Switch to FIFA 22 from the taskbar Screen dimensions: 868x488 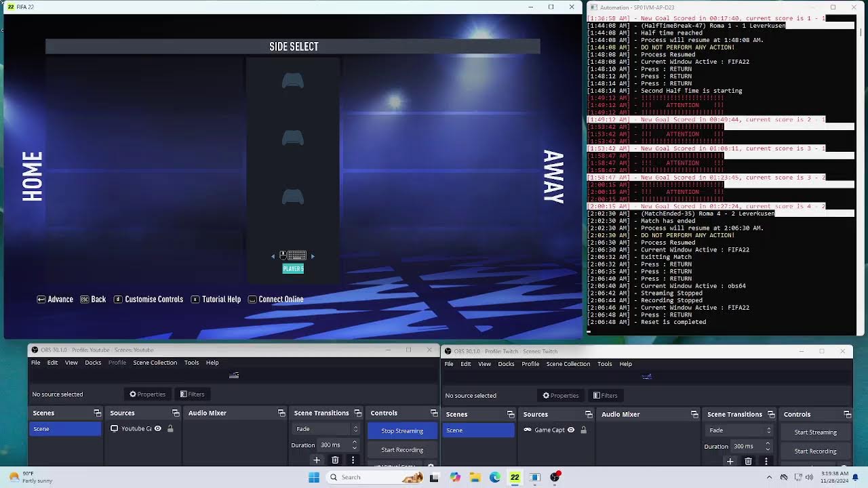pyautogui.click(x=515, y=477)
